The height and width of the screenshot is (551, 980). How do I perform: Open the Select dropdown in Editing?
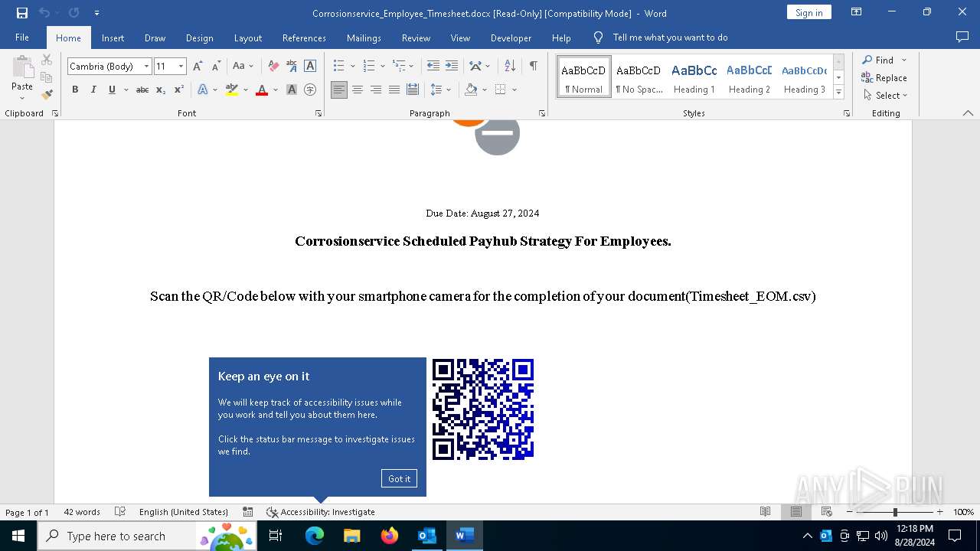(885, 96)
